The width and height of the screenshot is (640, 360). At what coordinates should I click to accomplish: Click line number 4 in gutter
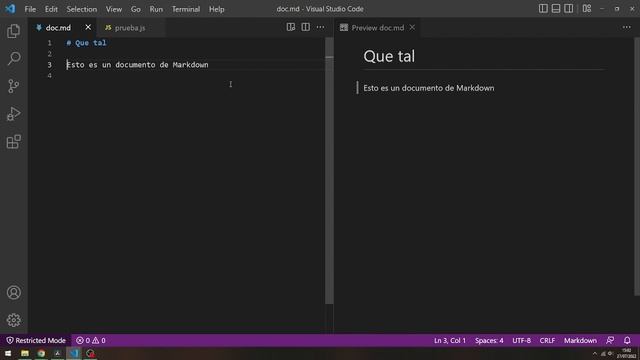coord(49,76)
